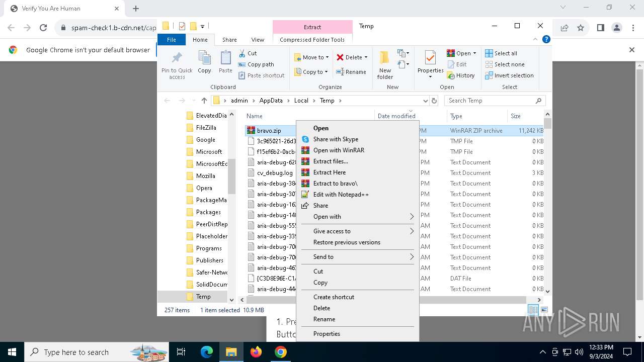The height and width of the screenshot is (362, 644).
Task: Open Chrome profile avatar icon
Action: pos(617,28)
